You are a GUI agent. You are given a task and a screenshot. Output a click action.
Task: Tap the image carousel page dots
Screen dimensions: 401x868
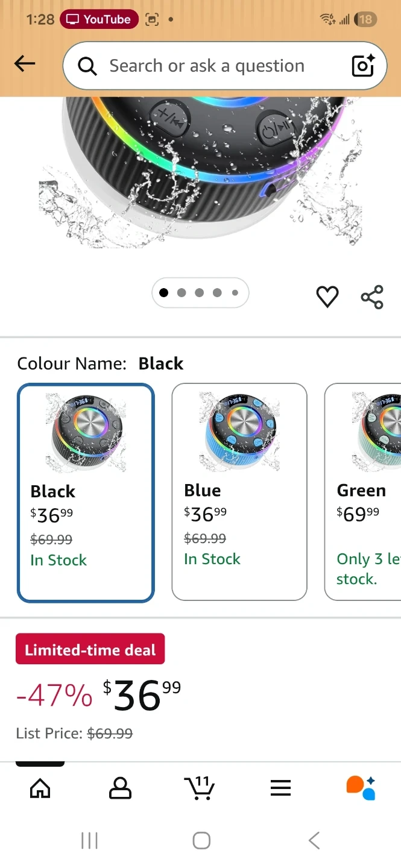pos(200,293)
